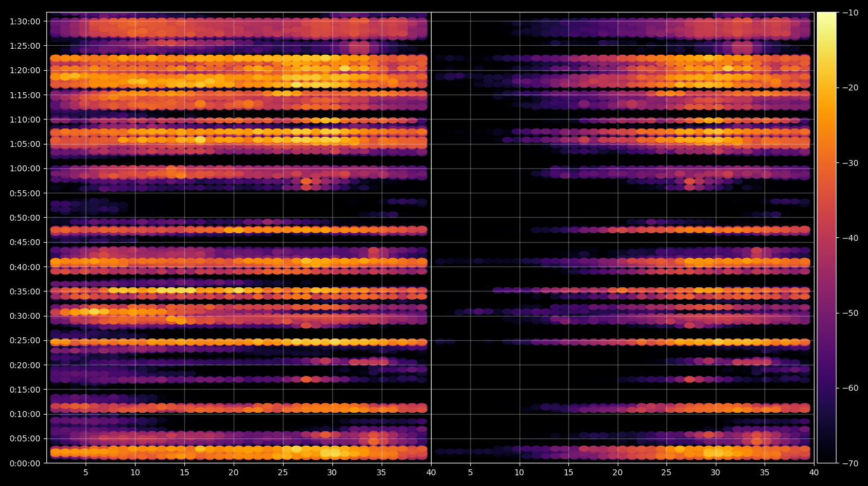
Task: Click x-axis tick 25 under the left plot
Action: click(283, 473)
